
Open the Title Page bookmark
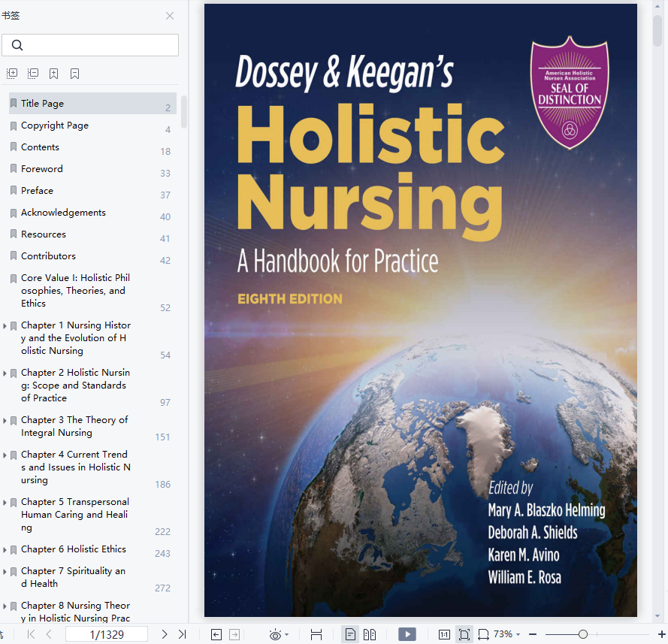(x=92, y=104)
